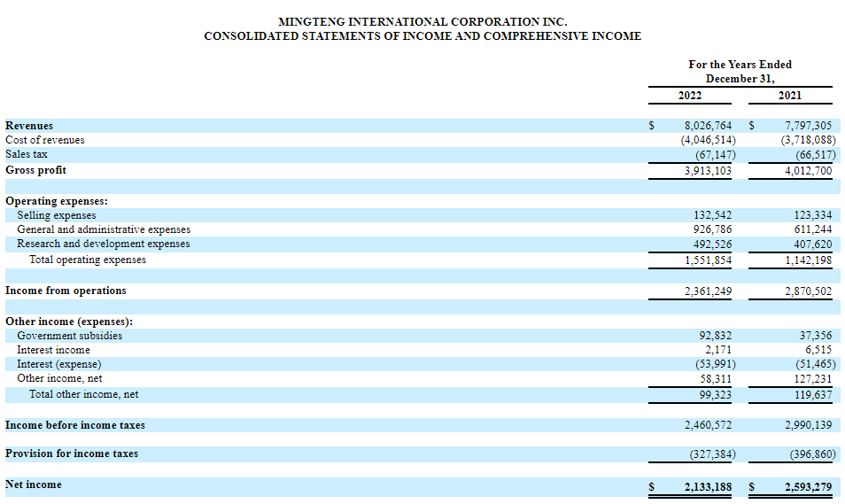Click R&D expenses value 492,526
Screen dimensions: 845x504
pyautogui.click(x=712, y=244)
